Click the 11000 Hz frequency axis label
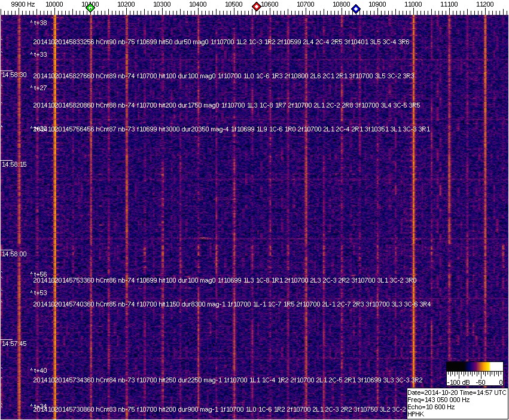The image size is (509, 420). tap(413, 4)
